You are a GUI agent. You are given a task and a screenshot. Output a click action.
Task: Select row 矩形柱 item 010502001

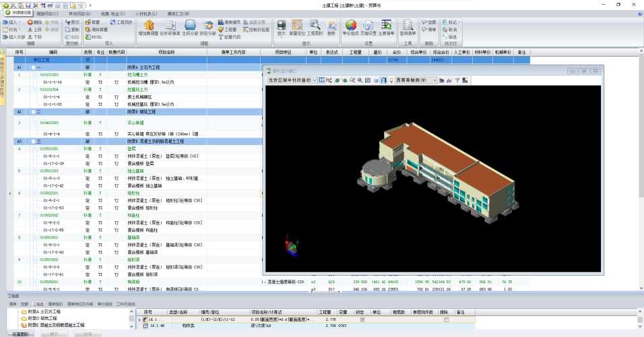(x=138, y=193)
